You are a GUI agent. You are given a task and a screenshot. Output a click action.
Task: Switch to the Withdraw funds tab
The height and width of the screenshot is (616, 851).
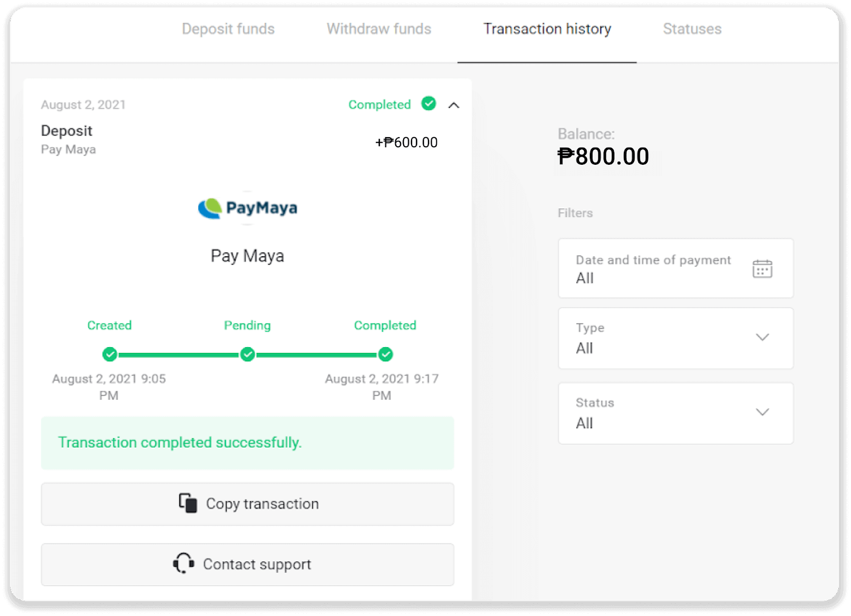coord(379,29)
